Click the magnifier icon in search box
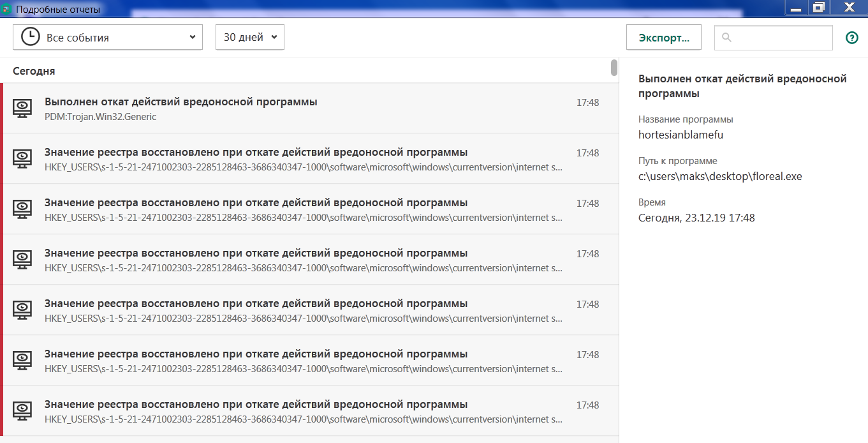The height and width of the screenshot is (443, 868). (726, 38)
